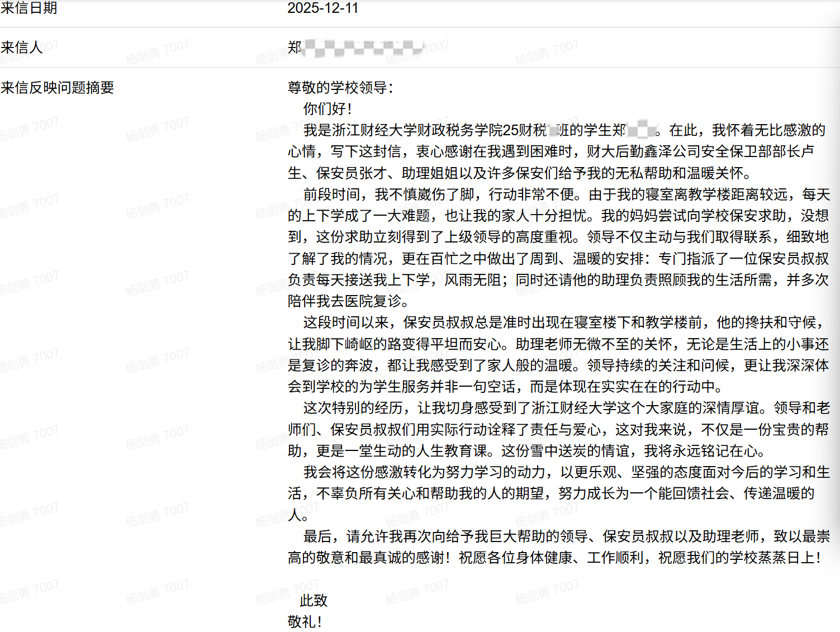
Task: Click the text 25财税 in first paragraph
Action: [x=525, y=130]
